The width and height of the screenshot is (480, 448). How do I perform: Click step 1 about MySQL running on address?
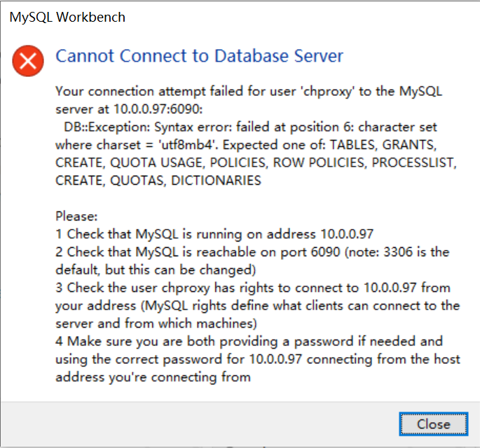click(x=214, y=234)
